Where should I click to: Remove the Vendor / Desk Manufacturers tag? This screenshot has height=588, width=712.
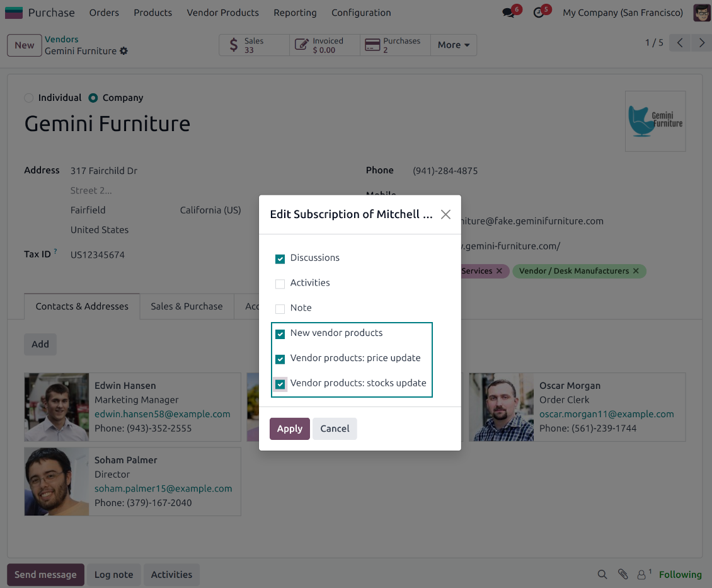[x=635, y=271]
